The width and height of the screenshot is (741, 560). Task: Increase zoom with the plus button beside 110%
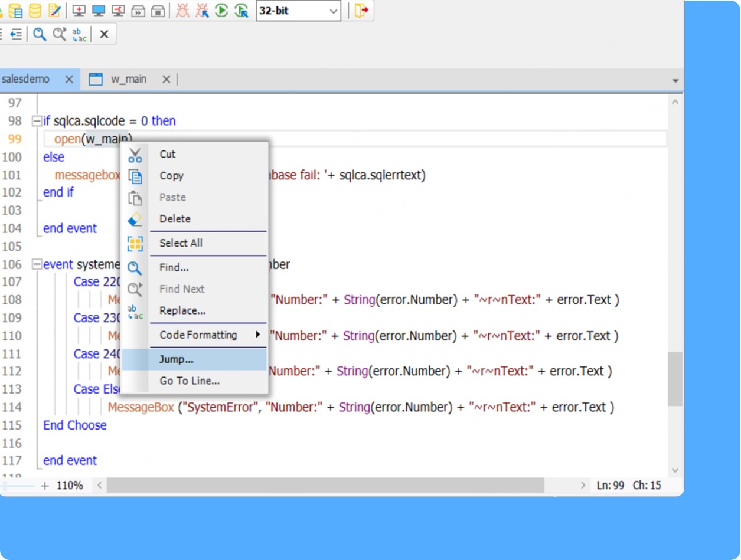tap(45, 486)
